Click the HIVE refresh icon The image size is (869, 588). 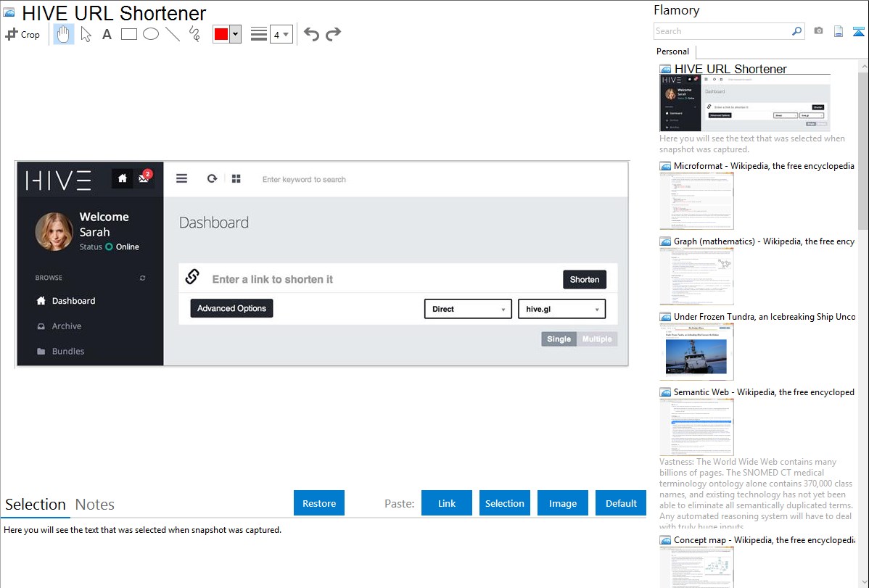pyautogui.click(x=212, y=178)
